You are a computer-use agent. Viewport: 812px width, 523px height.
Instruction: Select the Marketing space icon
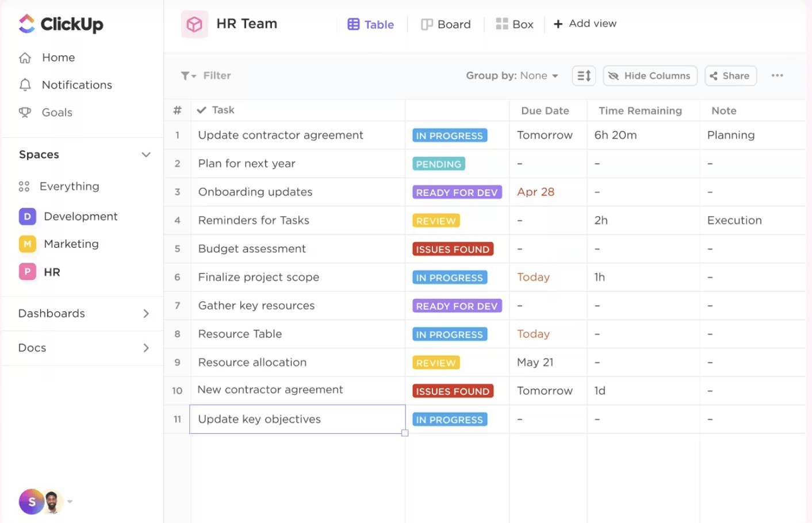[x=27, y=244]
